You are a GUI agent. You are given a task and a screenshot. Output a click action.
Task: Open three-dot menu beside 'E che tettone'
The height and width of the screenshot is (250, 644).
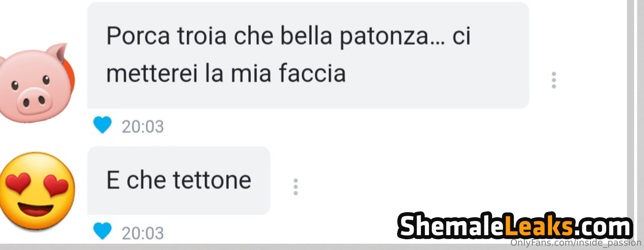click(x=296, y=187)
